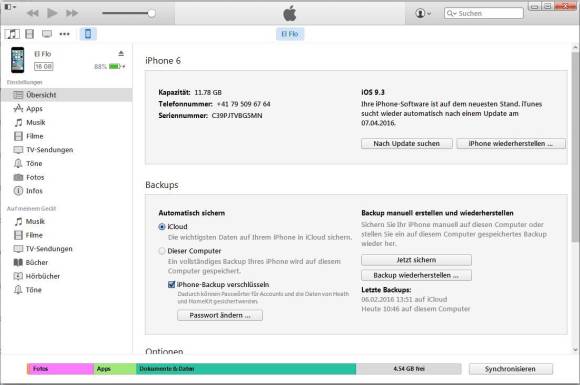This screenshot has height=385, width=580.
Task: Click the scroll down arrow in main pane
Action: click(575, 349)
